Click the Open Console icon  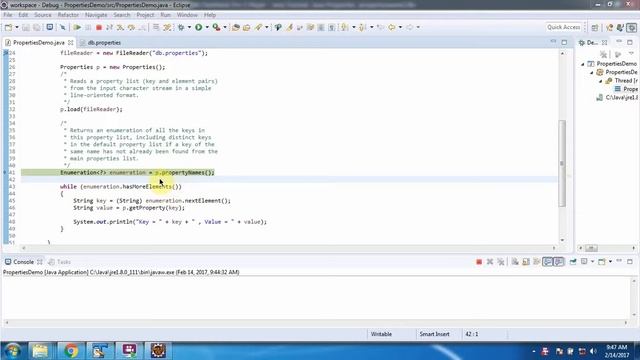(602, 262)
